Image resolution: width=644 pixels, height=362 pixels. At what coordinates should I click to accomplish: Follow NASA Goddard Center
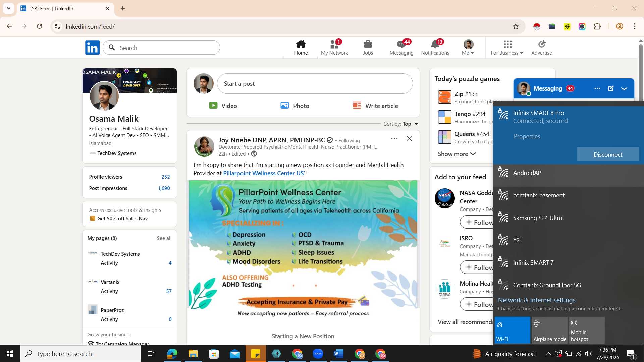point(477,222)
